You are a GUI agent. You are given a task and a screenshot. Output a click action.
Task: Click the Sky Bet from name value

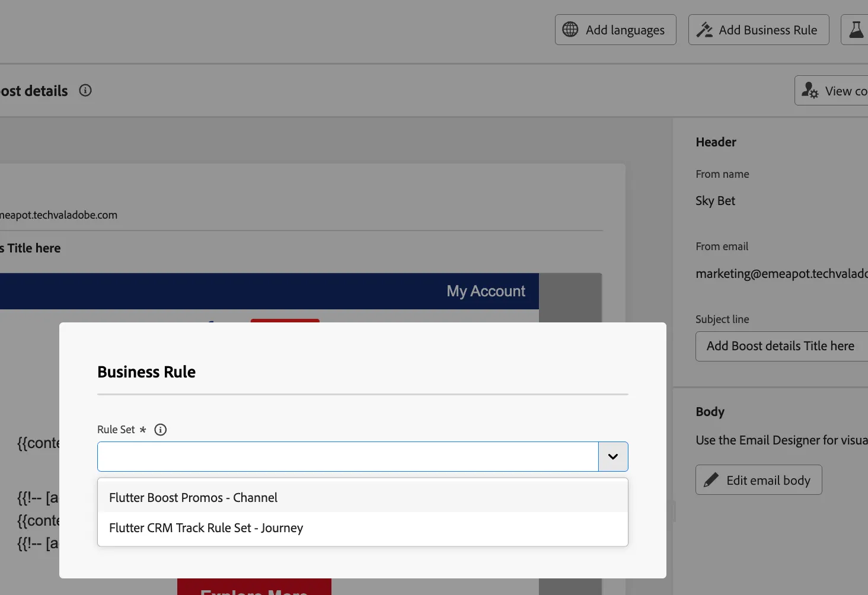tap(715, 201)
